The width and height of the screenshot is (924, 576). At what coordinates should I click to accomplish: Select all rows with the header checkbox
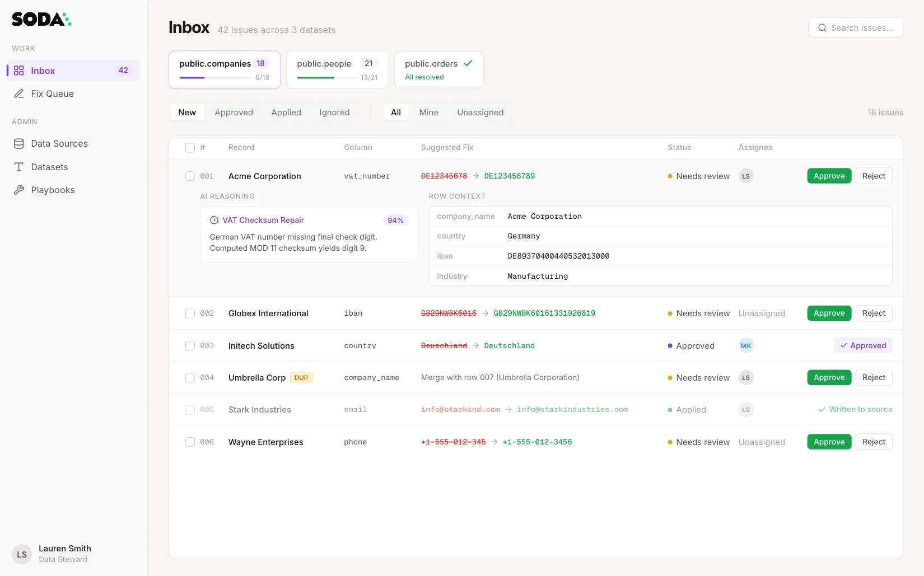189,147
